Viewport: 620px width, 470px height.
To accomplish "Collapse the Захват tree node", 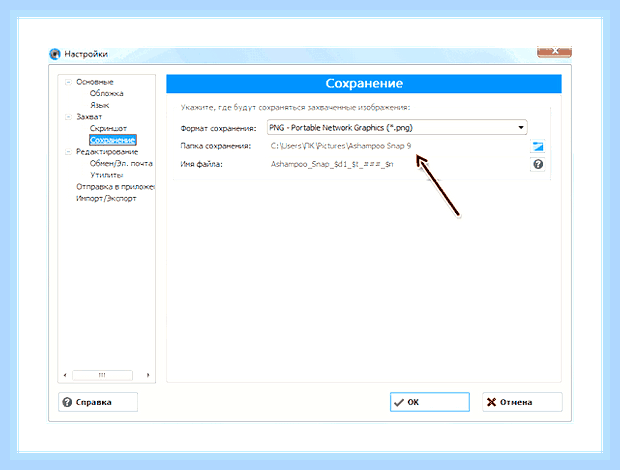I will pyautogui.click(x=68, y=117).
